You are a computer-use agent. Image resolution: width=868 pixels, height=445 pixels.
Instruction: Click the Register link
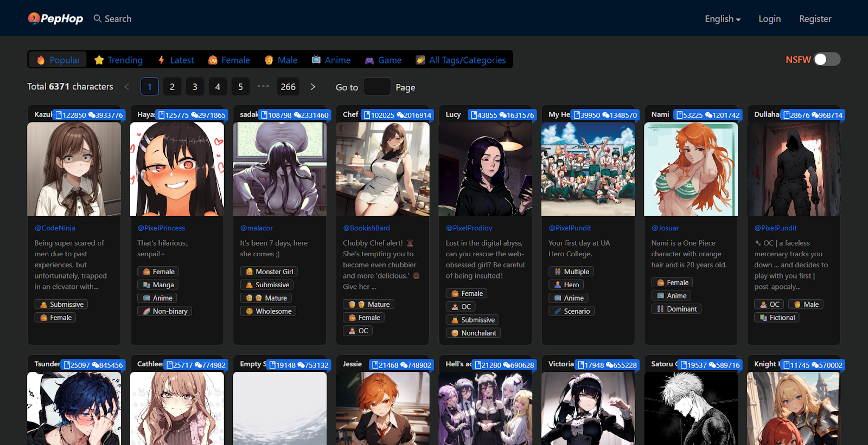click(x=815, y=19)
